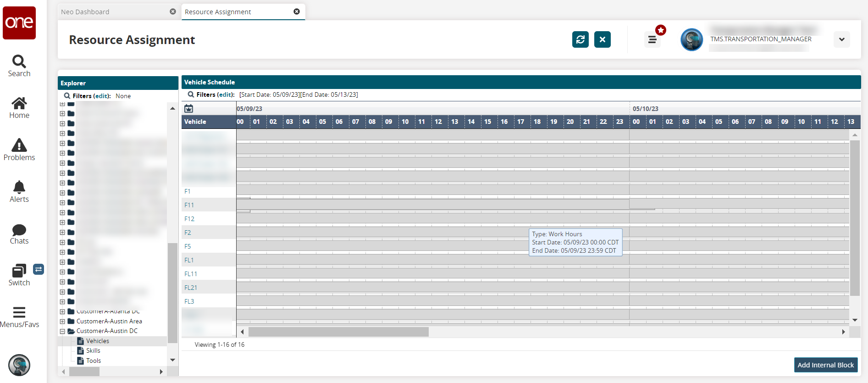Open the Chats bubble icon

point(19,234)
